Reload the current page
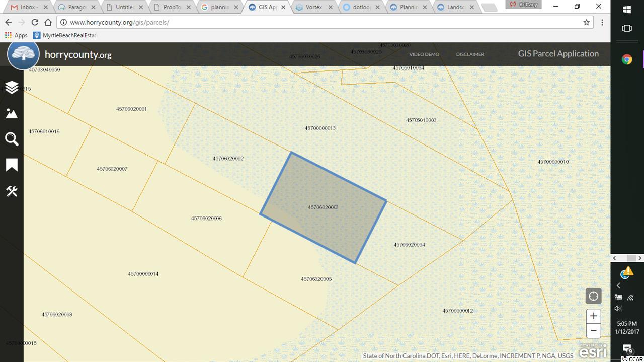The image size is (644, 362). coord(35,23)
